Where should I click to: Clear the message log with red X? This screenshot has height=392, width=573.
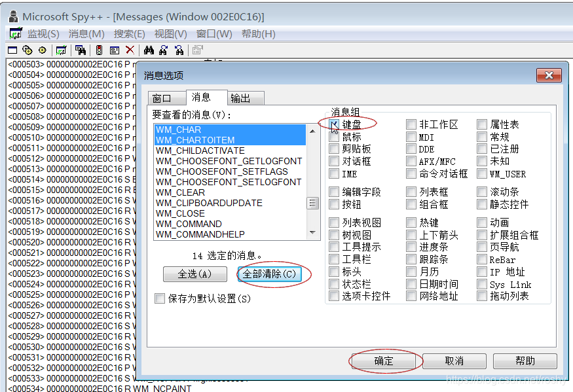130,50
